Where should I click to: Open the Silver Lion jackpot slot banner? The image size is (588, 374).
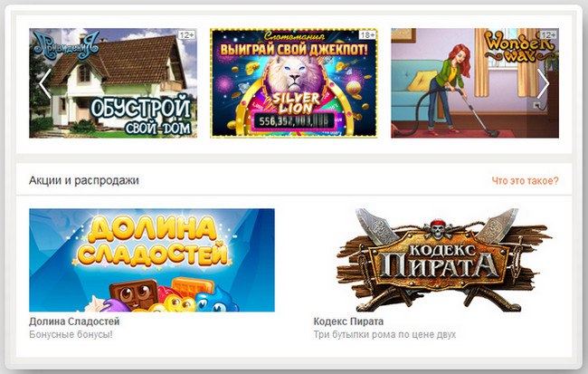pyautogui.click(x=294, y=83)
